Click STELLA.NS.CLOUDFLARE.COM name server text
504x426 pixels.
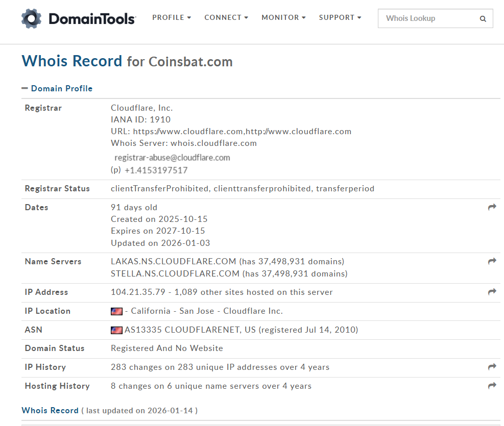point(175,273)
